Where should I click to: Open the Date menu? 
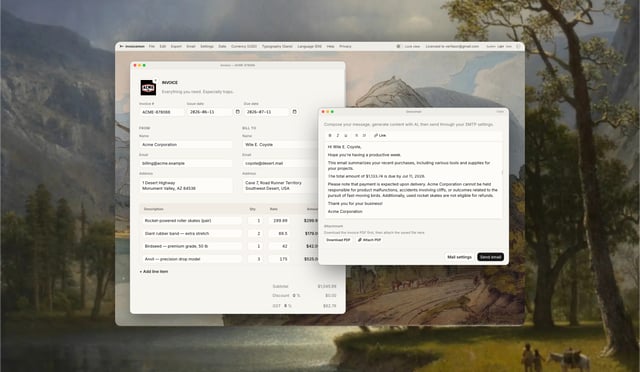(222, 47)
